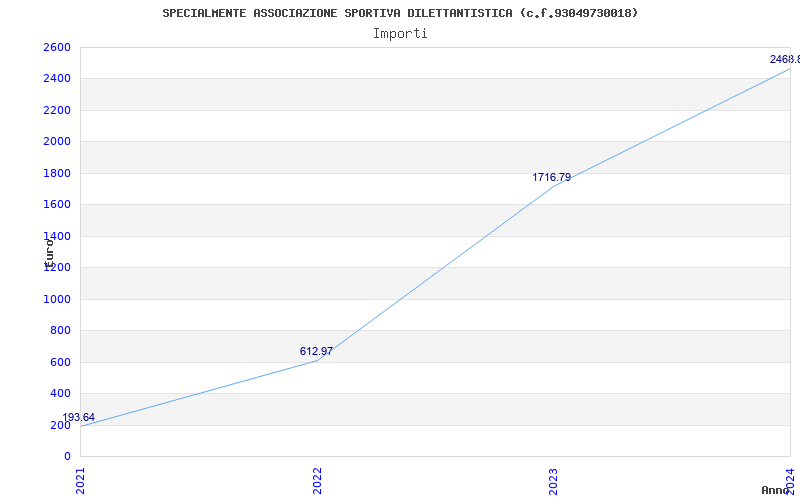Click the 1600 y-axis tick label
Image resolution: width=800 pixels, height=500 pixels.
tap(57, 205)
